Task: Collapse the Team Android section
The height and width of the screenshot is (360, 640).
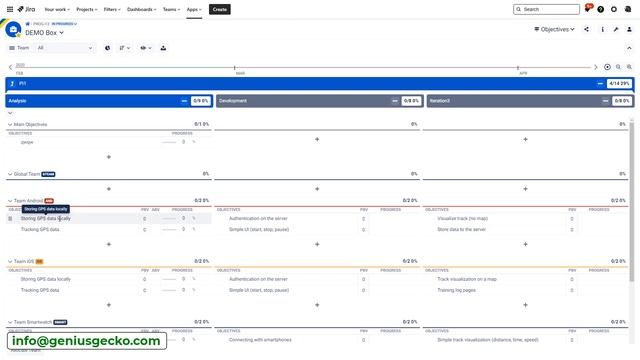Action: point(10,201)
